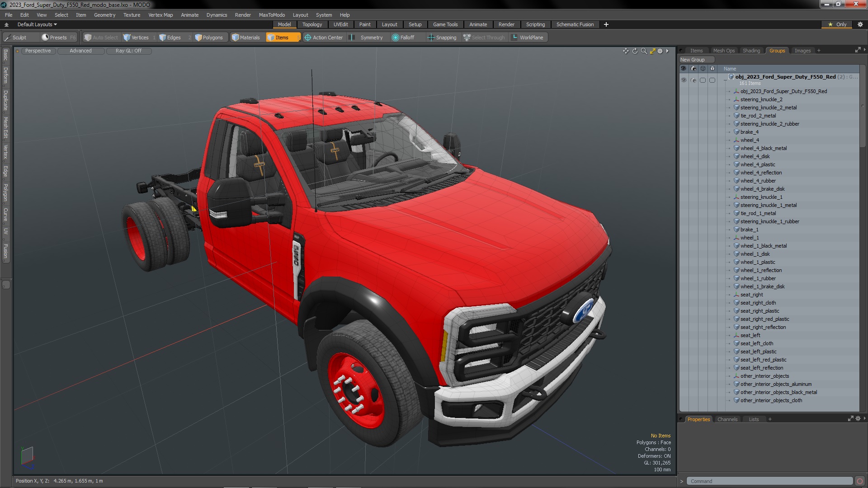Switch to the Schematic Fusion tab

(575, 24)
